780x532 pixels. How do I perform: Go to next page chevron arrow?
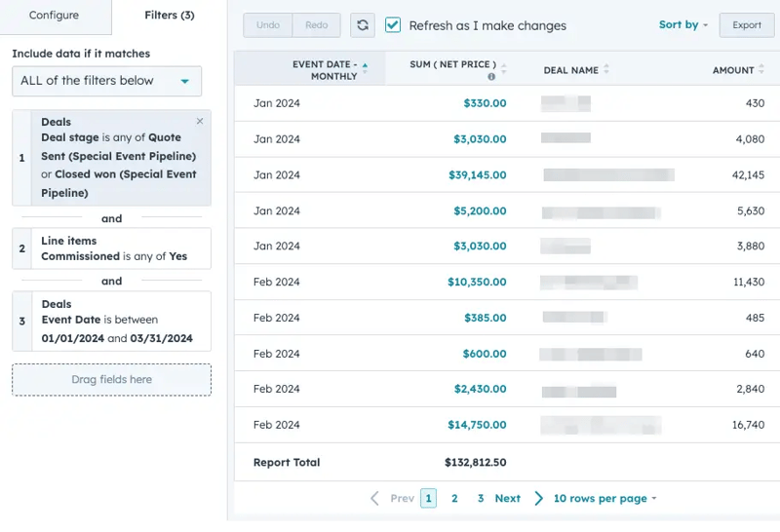538,498
